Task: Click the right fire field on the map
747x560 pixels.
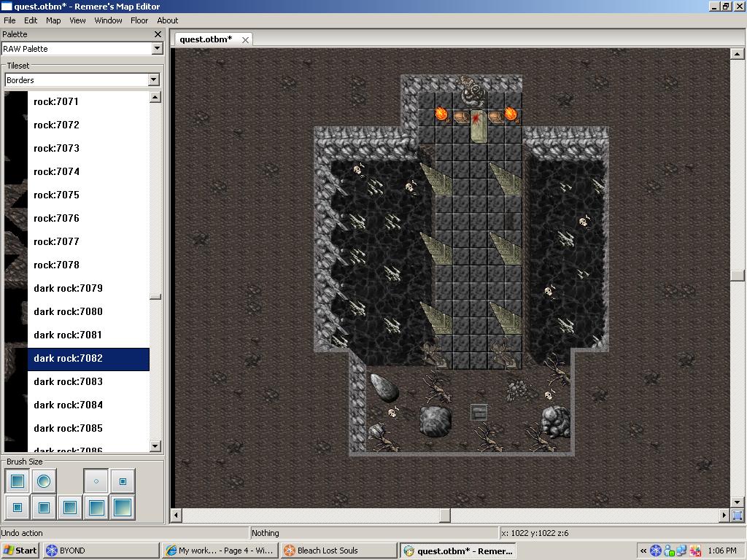Action: pos(511,113)
